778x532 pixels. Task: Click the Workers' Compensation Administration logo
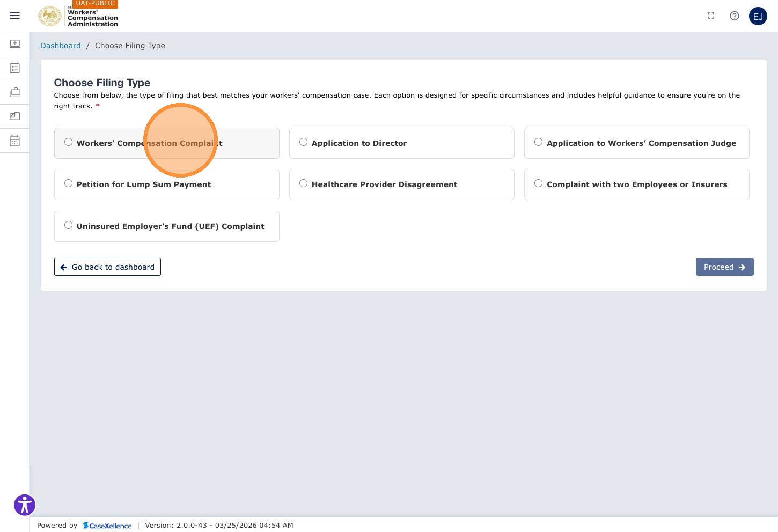point(78,16)
